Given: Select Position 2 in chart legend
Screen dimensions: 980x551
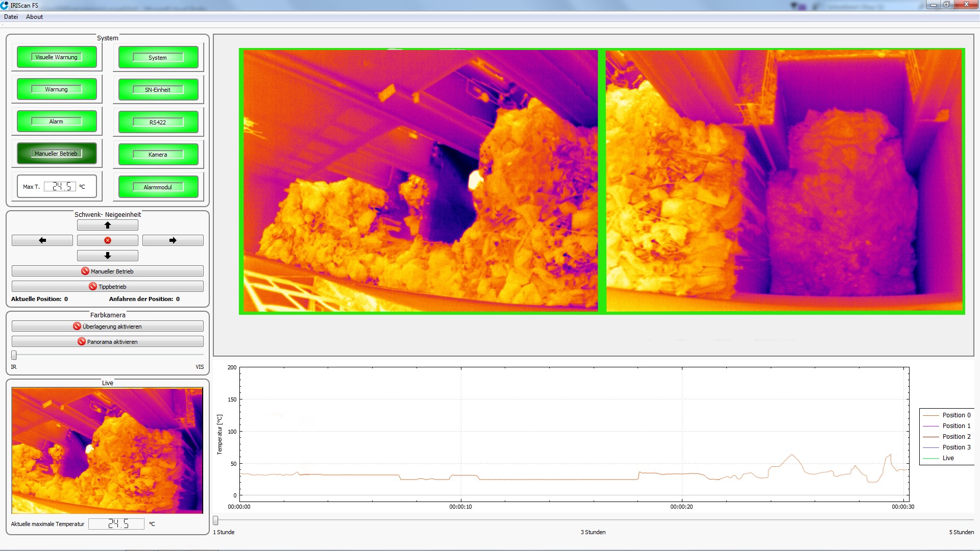Looking at the screenshot, I should (956, 437).
